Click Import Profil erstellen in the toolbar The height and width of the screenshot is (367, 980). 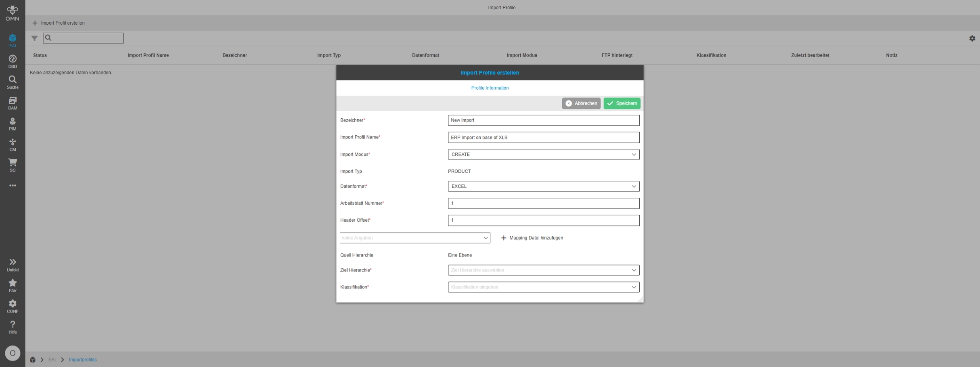(59, 23)
